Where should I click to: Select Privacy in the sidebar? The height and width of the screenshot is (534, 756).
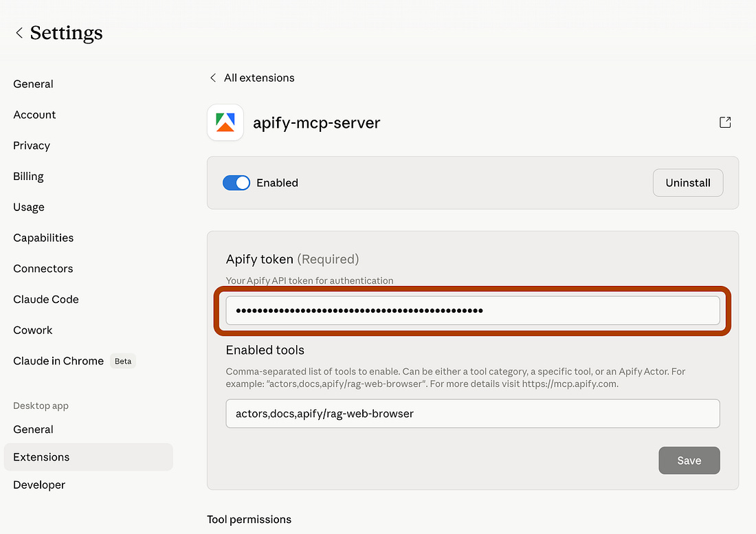pyautogui.click(x=31, y=146)
